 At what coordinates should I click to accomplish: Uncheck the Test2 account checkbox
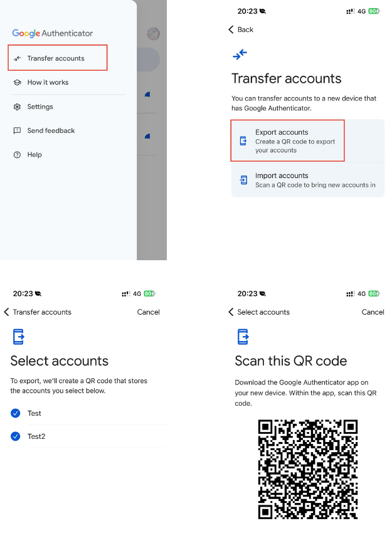[x=16, y=436]
